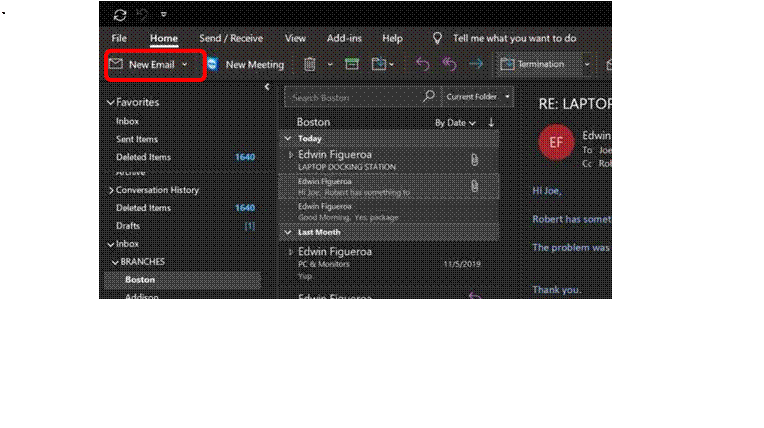Open Deleted Items under Favorites
This screenshot has height=428, width=764.
point(143,157)
